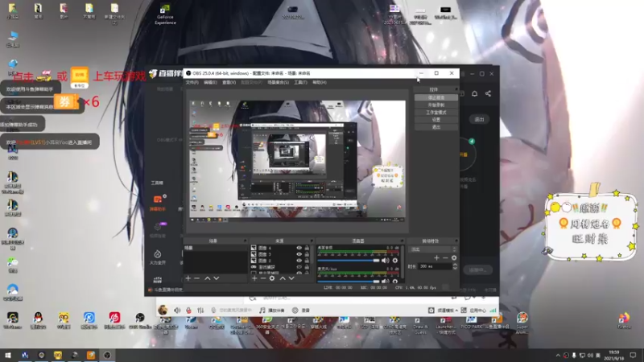The image size is (644, 362).
Task: Pop out the 场景 dock panel
Action: (246, 241)
